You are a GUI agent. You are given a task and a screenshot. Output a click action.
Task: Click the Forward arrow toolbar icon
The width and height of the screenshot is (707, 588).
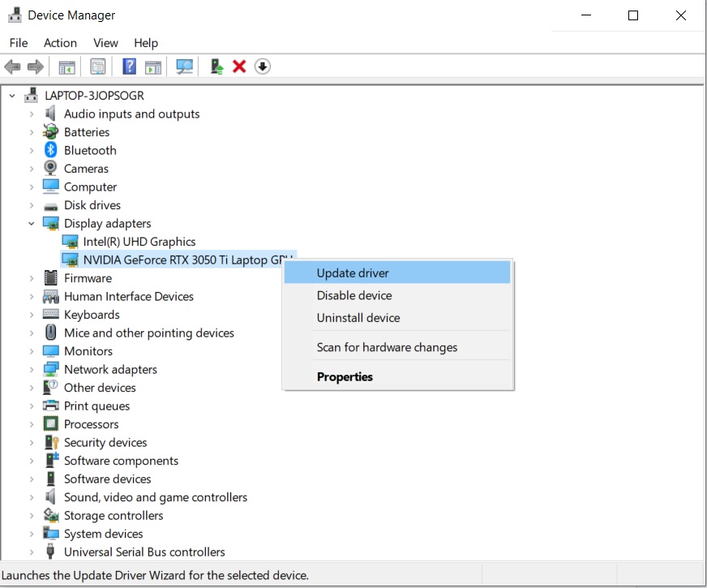(36, 67)
